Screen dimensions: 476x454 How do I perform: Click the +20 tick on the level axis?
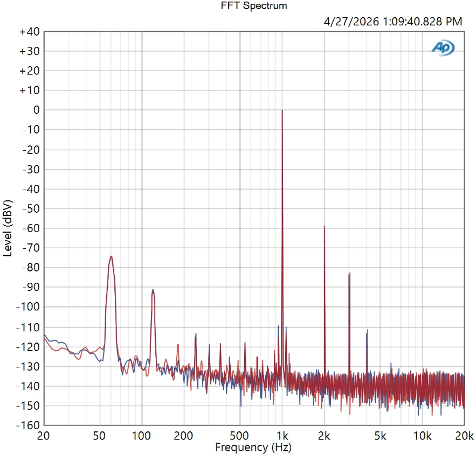point(30,71)
